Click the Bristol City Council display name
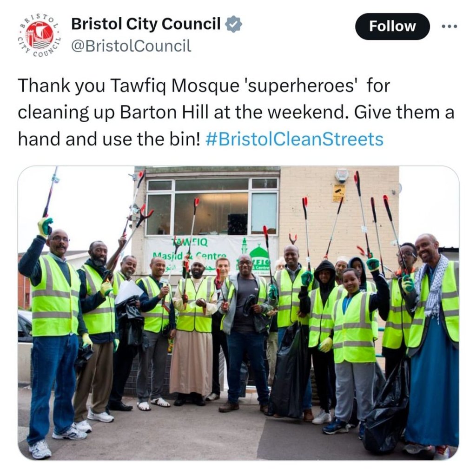The height and width of the screenshot is (469, 476). click(x=145, y=24)
